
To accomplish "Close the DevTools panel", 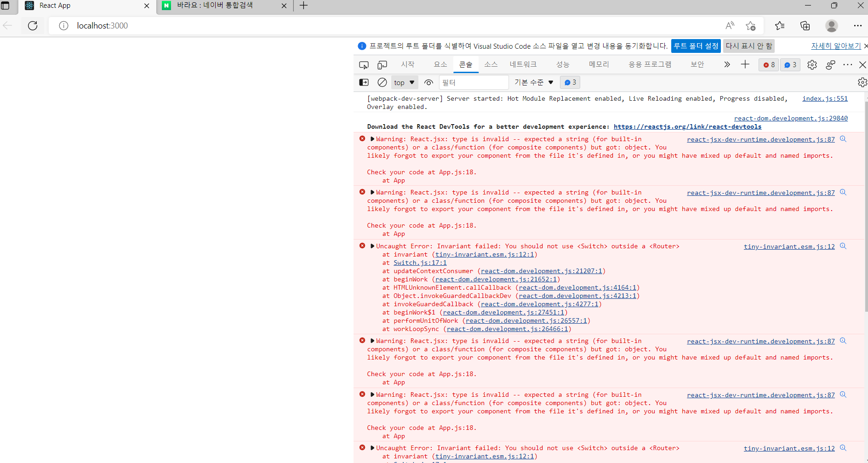I will click(x=862, y=65).
